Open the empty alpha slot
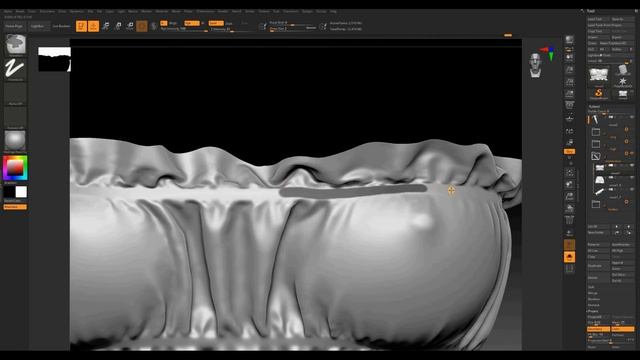The width and height of the screenshot is (640, 360). 16,93
